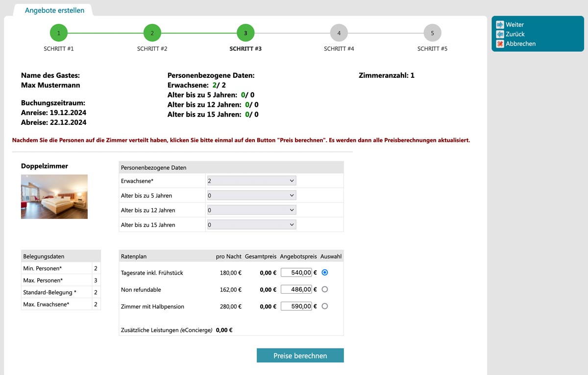The height and width of the screenshot is (375, 588).
Task: Click the 280,00 € pro Nacht price
Action: pyautogui.click(x=231, y=306)
